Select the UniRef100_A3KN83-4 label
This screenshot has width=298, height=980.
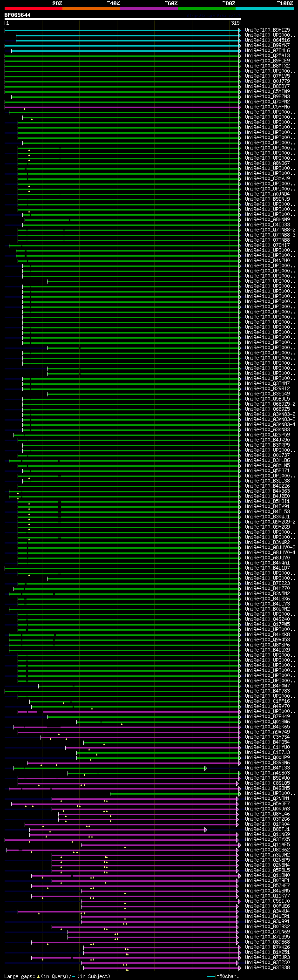point(270,425)
